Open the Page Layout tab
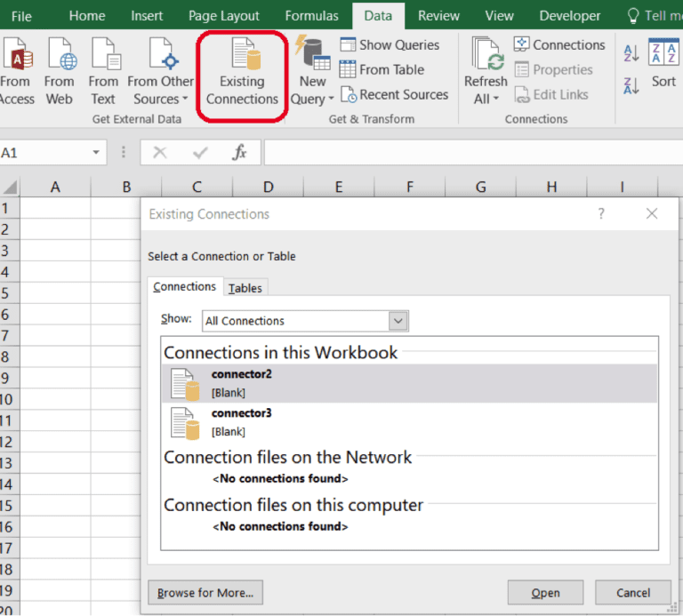The width and height of the screenshot is (683, 616). coord(223,16)
